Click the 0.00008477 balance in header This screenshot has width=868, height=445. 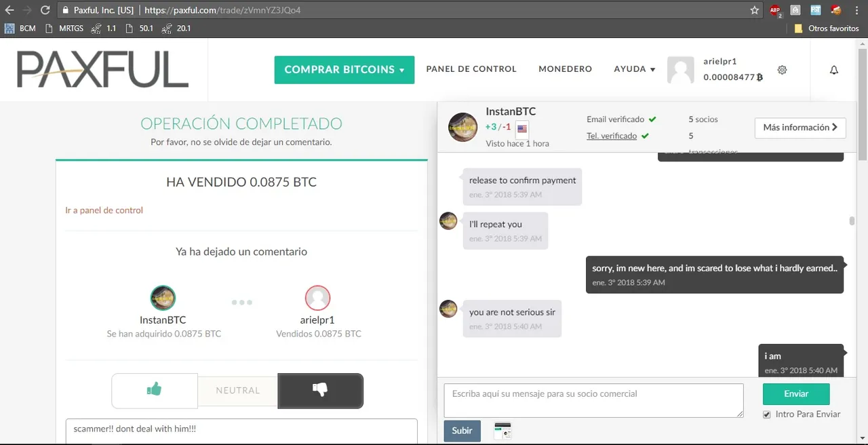733,77
